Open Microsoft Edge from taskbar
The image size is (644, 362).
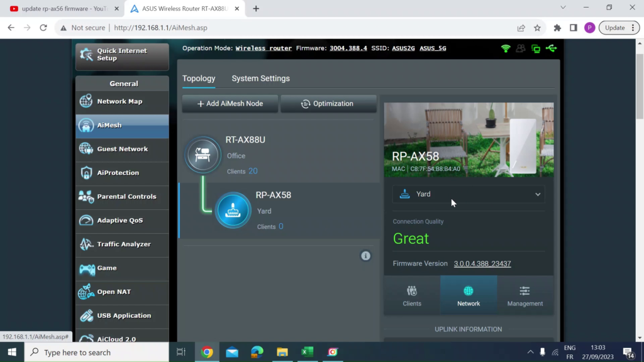[257, 352]
